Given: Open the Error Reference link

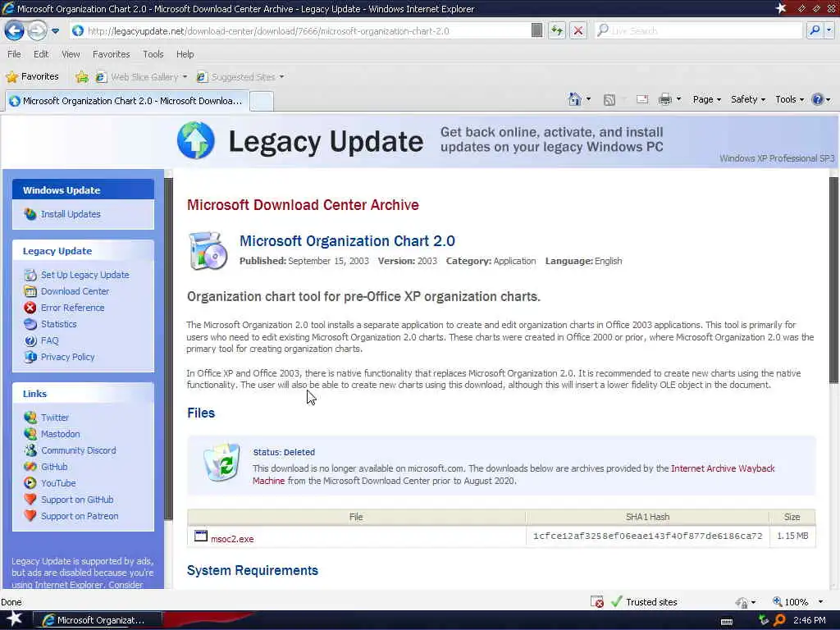Looking at the screenshot, I should tap(73, 308).
